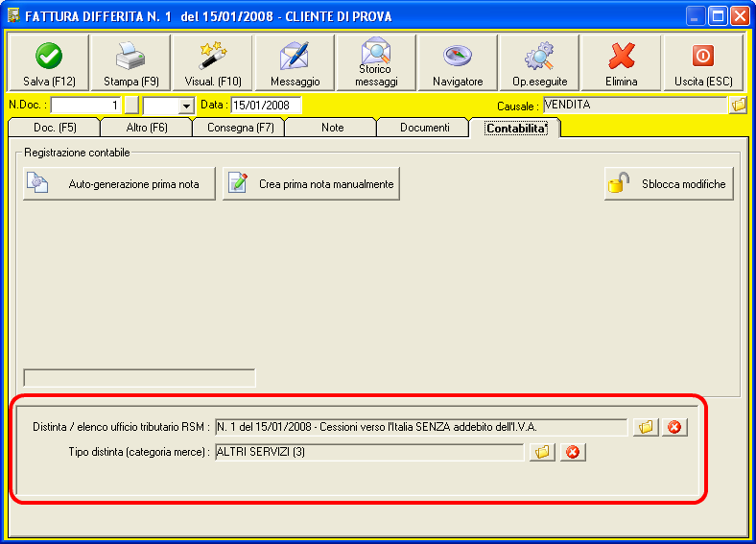Focus the N.Doc. number field
Screen dimensions: 756x544
(85, 106)
